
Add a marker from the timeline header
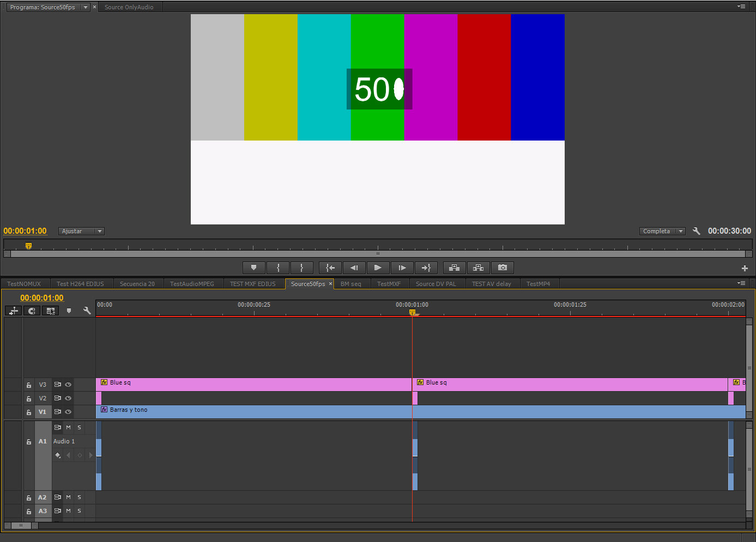point(69,310)
